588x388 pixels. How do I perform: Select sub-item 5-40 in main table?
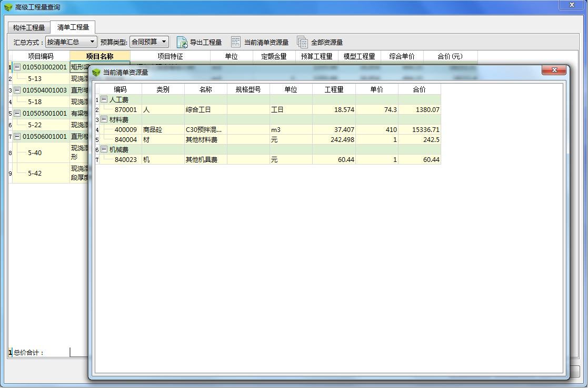tap(41, 152)
